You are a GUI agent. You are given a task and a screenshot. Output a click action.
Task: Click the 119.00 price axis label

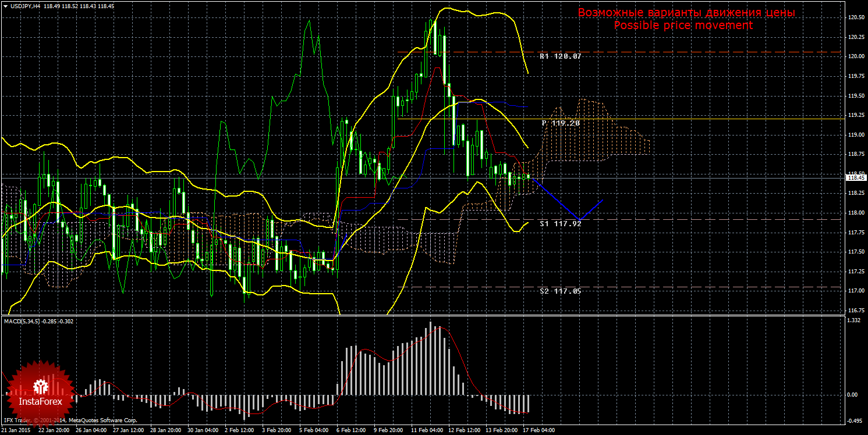[x=856, y=135]
